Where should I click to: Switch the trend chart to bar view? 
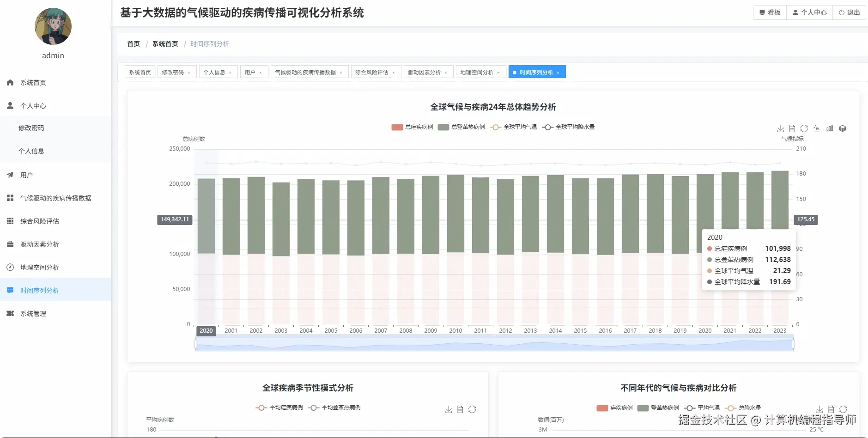[830, 128]
